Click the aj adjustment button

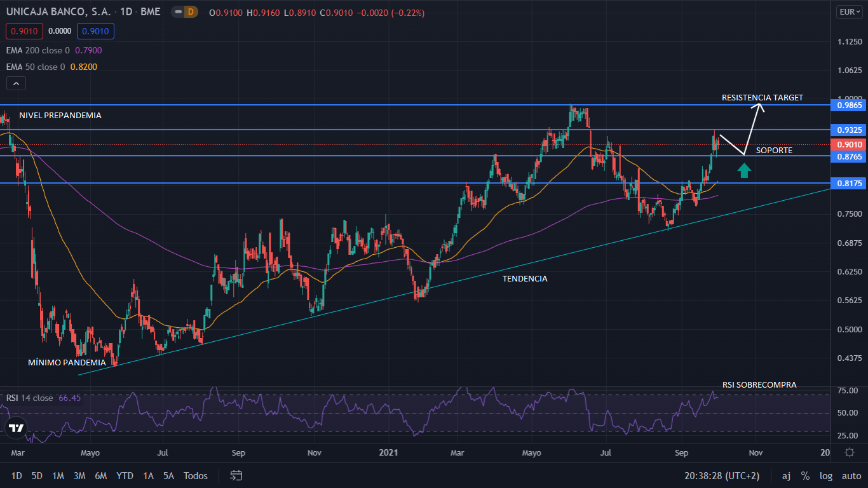click(786, 475)
